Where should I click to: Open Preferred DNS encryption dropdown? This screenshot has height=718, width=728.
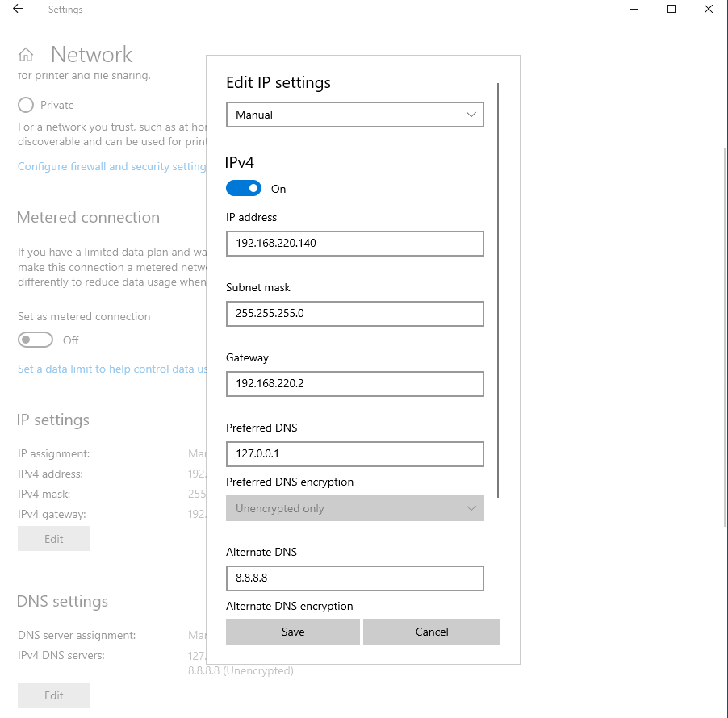pyautogui.click(x=354, y=508)
